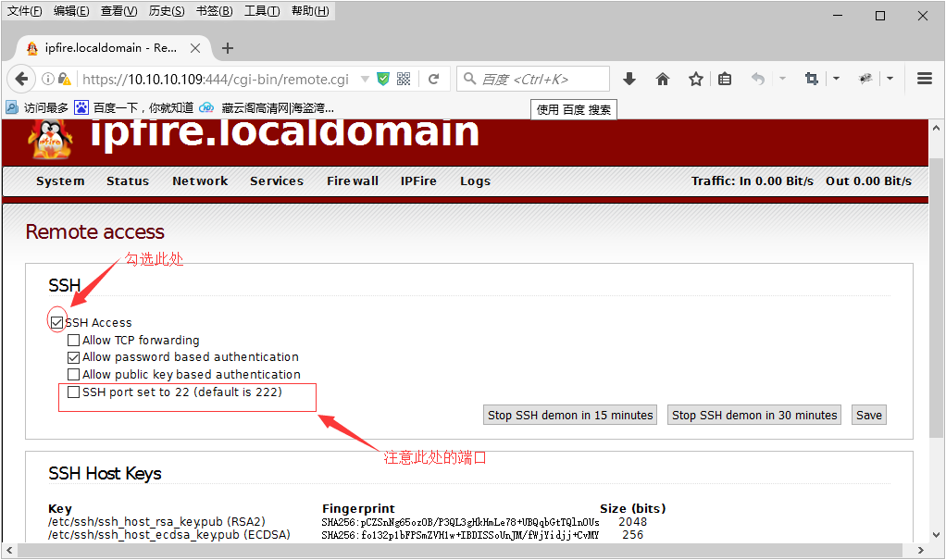Image resolution: width=946 pixels, height=560 pixels.
Task: Open dropdown next to the bug addon icon
Action: [890, 79]
